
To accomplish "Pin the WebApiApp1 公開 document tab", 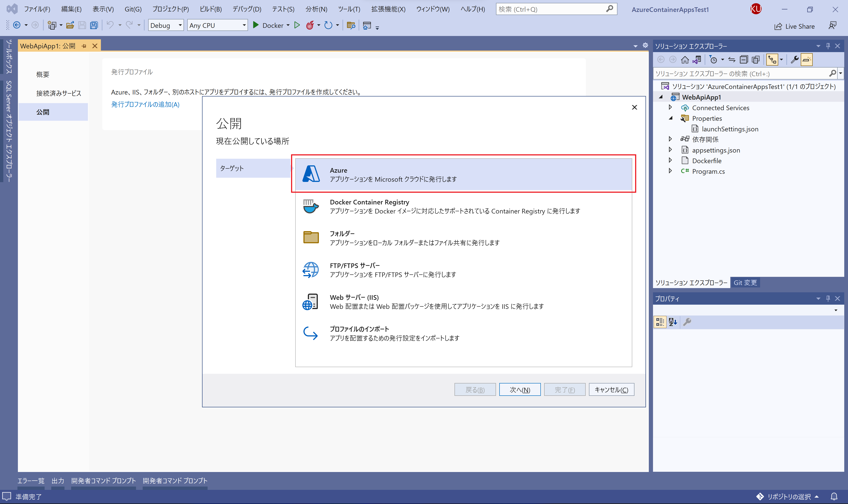I will pyautogui.click(x=84, y=46).
